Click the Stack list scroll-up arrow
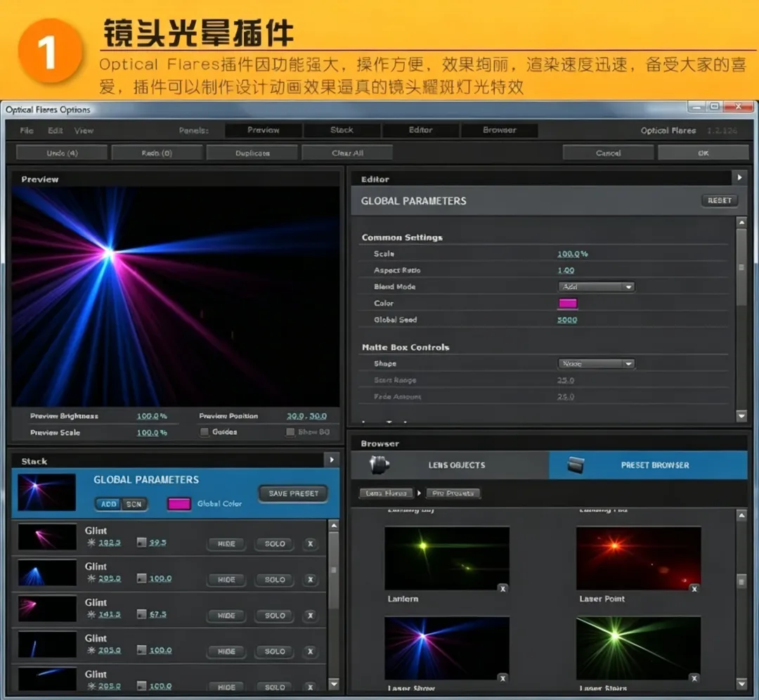The width and height of the screenshot is (759, 700). pyautogui.click(x=334, y=525)
